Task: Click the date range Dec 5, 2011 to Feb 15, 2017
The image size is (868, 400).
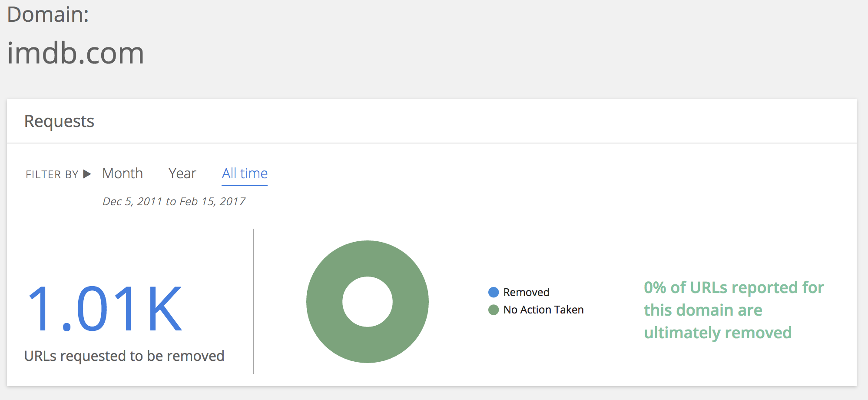Action: click(174, 201)
